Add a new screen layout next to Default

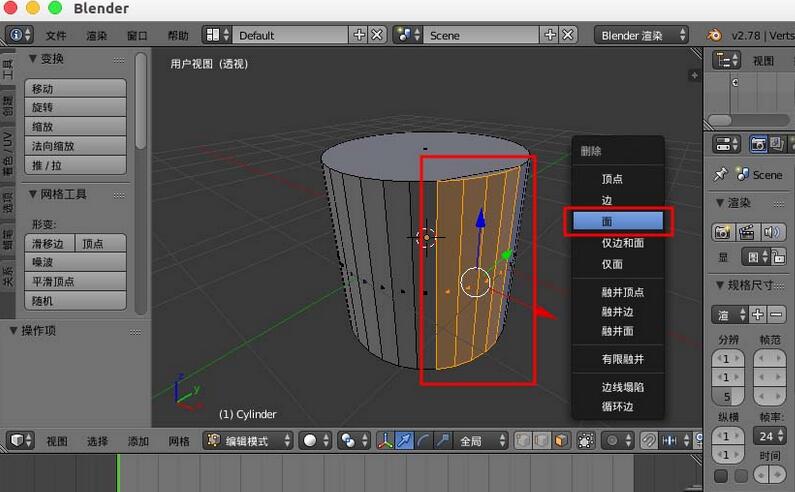pyautogui.click(x=359, y=35)
